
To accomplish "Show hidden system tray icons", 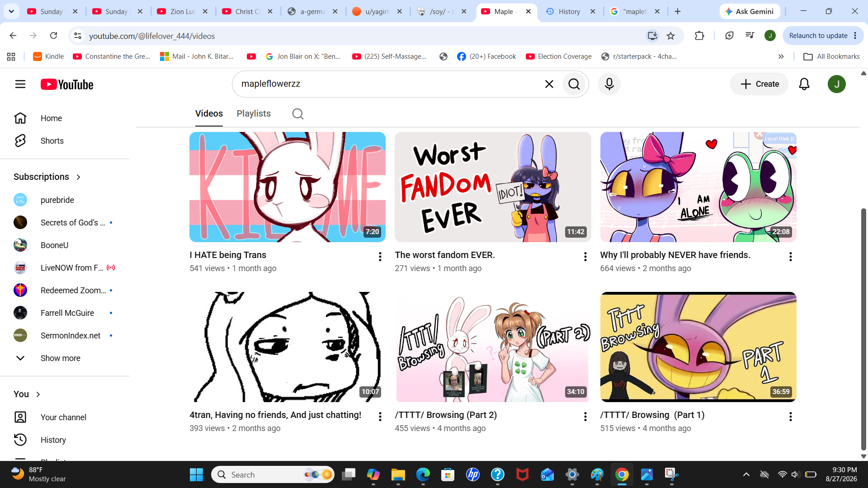I will point(746,474).
